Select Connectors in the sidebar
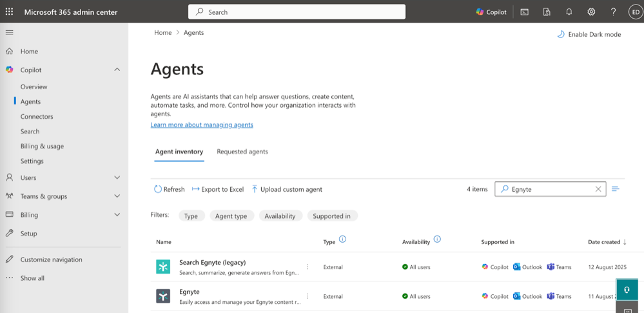Viewport: 644px width, 313px height. [x=37, y=117]
